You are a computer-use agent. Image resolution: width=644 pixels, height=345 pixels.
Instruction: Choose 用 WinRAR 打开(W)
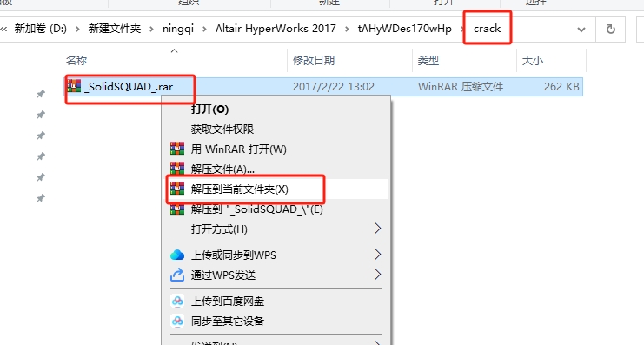pos(276,149)
